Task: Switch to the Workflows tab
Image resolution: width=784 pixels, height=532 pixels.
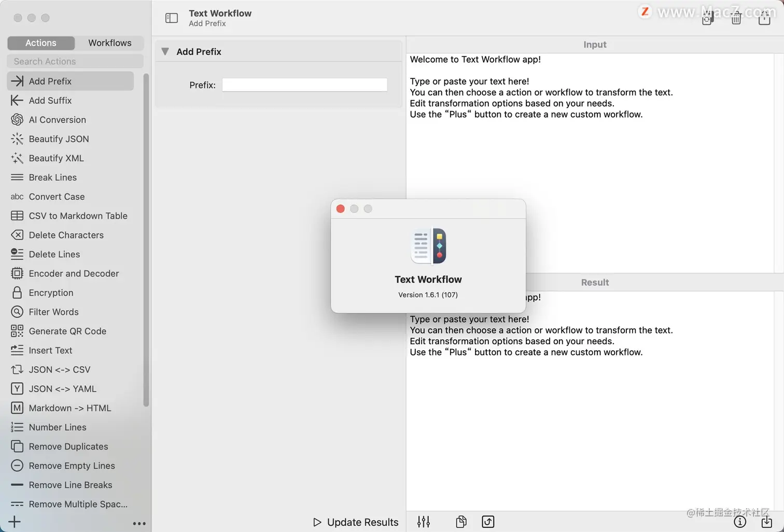Action: [x=110, y=43]
